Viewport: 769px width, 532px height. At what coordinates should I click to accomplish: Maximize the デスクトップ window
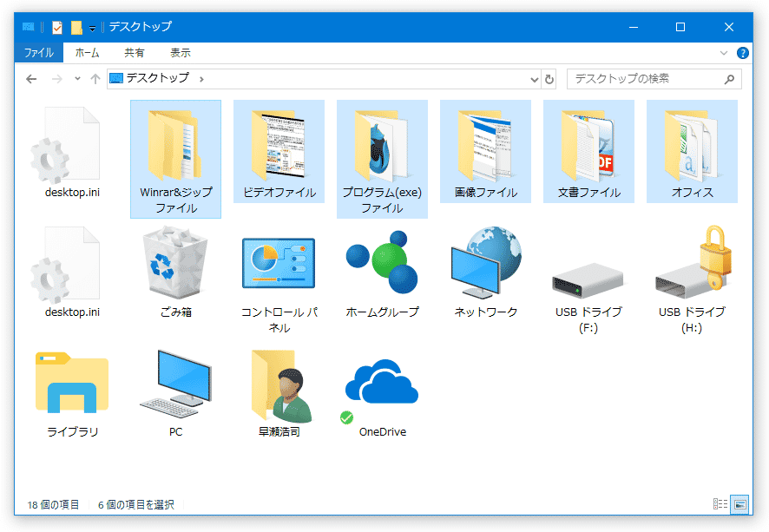680,27
